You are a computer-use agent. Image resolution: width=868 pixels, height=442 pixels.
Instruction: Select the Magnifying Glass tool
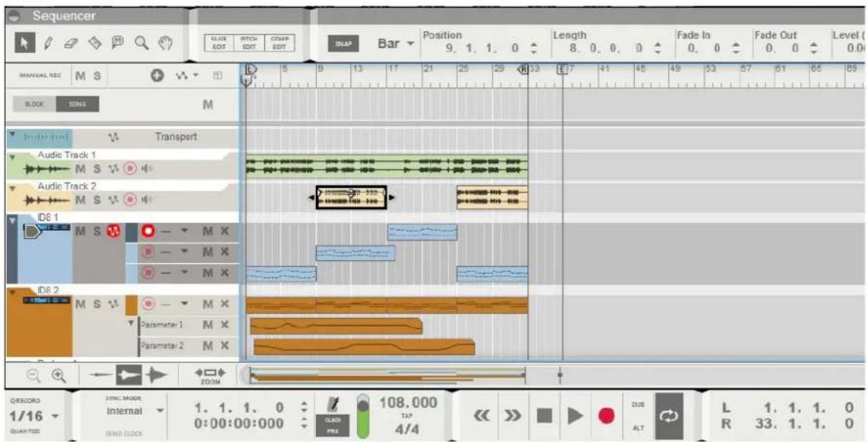pos(143,42)
